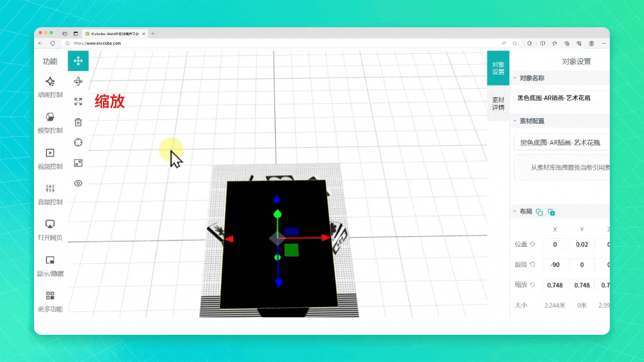Select the 对象设置 tab
Screen dimensions: 644x362
tap(498, 68)
